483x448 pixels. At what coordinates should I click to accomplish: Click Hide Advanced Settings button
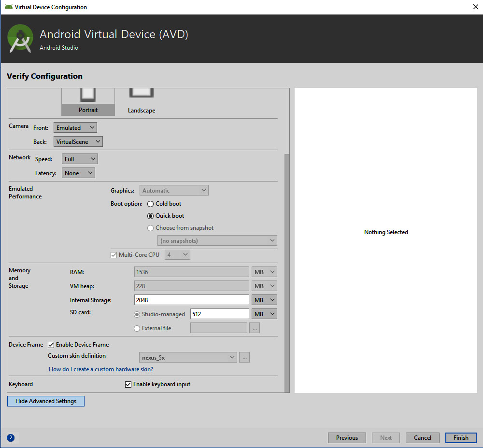46,401
